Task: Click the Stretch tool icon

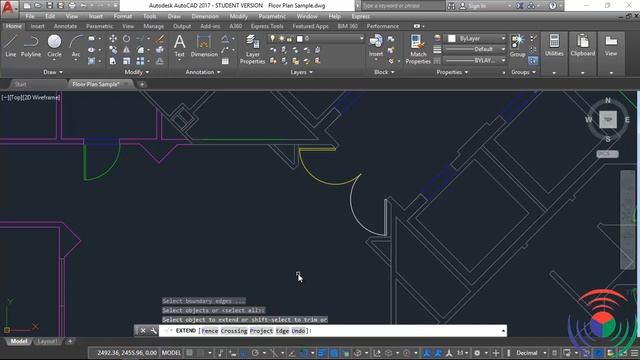Action: [113, 61]
